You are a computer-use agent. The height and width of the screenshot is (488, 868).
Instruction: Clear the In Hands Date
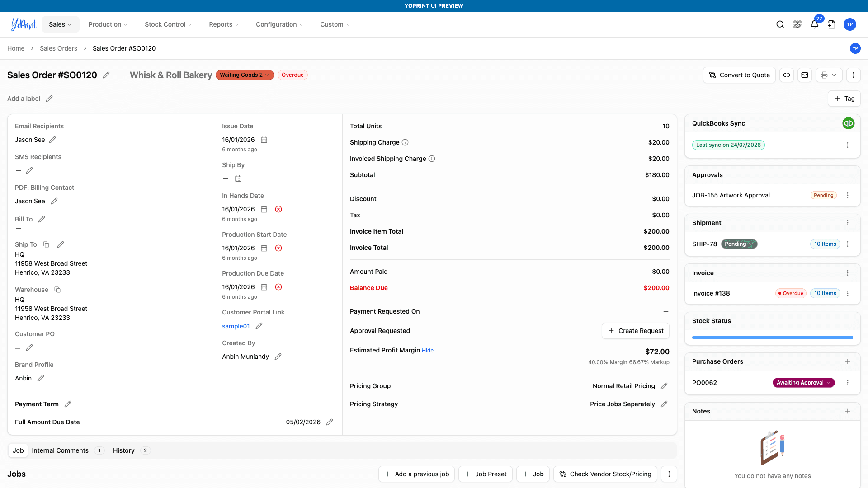[278, 209]
